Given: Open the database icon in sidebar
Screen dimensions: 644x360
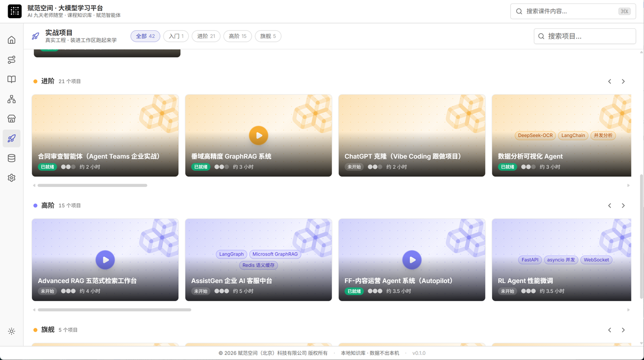Looking at the screenshot, I should tap(12, 158).
